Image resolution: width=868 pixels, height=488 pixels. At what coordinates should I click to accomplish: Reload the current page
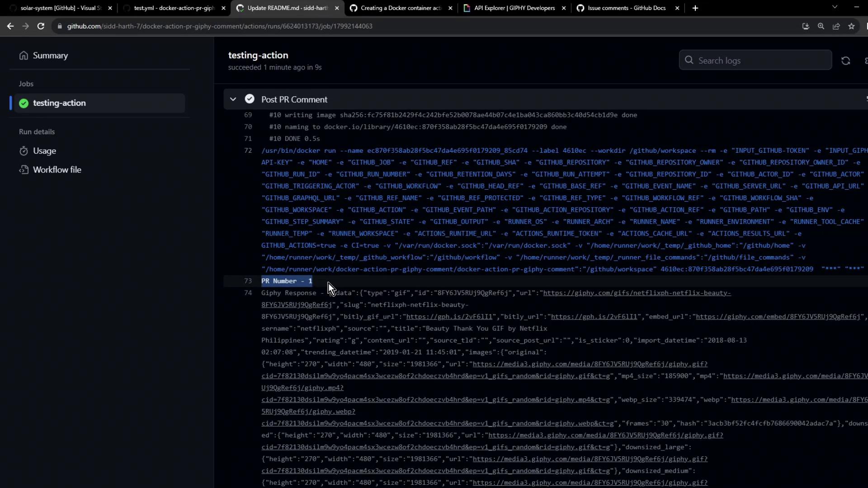(41, 26)
